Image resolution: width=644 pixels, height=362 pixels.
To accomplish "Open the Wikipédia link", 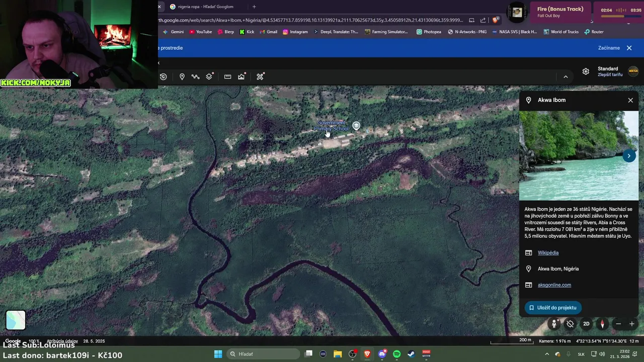I will coord(548,253).
